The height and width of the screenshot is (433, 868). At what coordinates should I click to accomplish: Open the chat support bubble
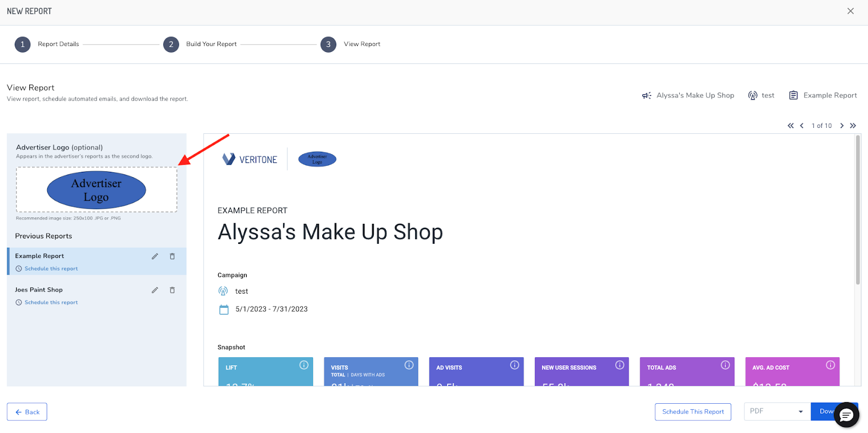point(846,416)
